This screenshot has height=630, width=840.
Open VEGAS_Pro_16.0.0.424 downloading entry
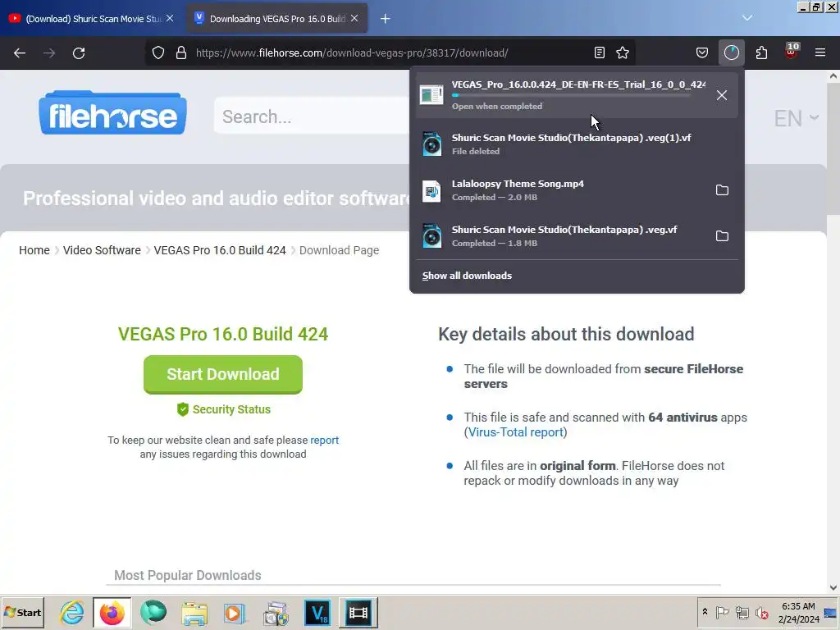click(577, 95)
